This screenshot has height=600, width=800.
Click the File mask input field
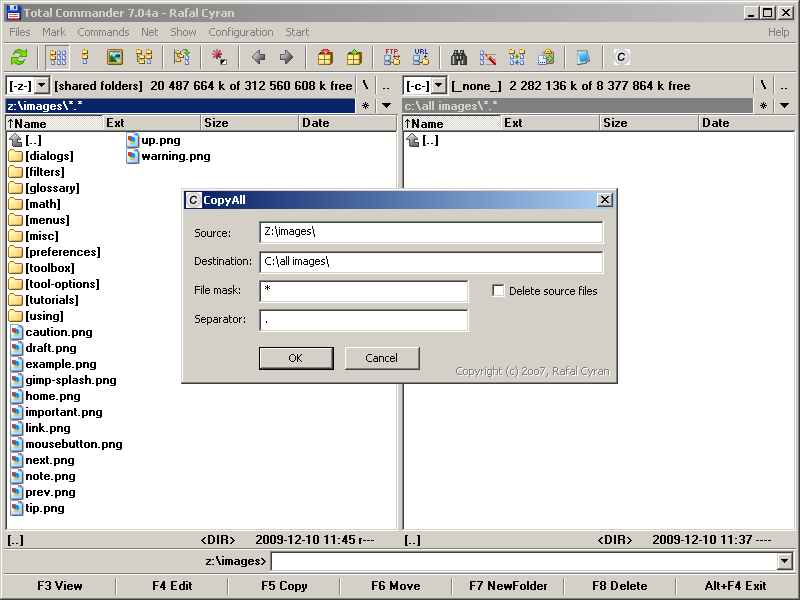click(x=364, y=291)
